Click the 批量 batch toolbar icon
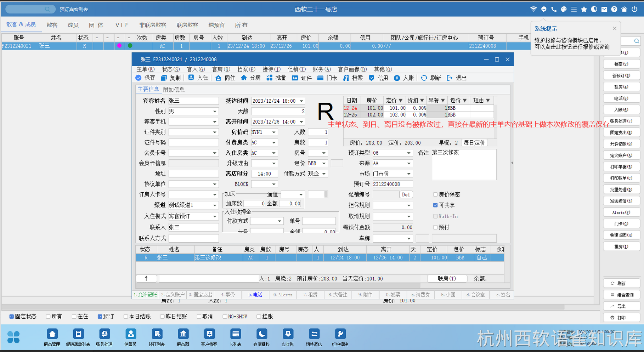The height and width of the screenshot is (352, 644). (x=269, y=78)
